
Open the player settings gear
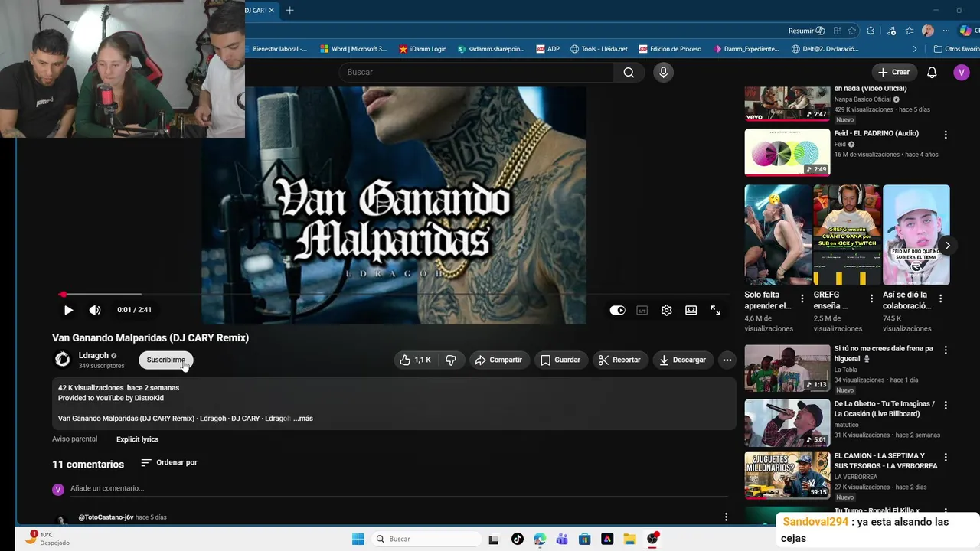pyautogui.click(x=667, y=310)
